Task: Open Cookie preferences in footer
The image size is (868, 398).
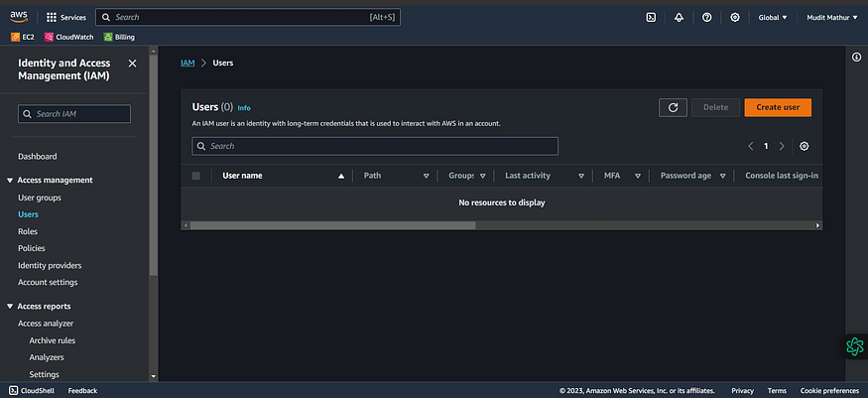Action: pos(829,391)
